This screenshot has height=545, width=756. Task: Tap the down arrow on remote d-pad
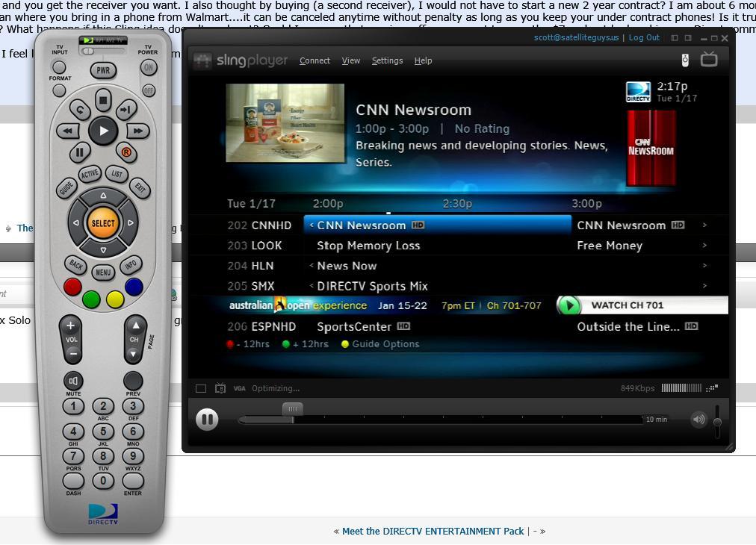click(x=103, y=250)
